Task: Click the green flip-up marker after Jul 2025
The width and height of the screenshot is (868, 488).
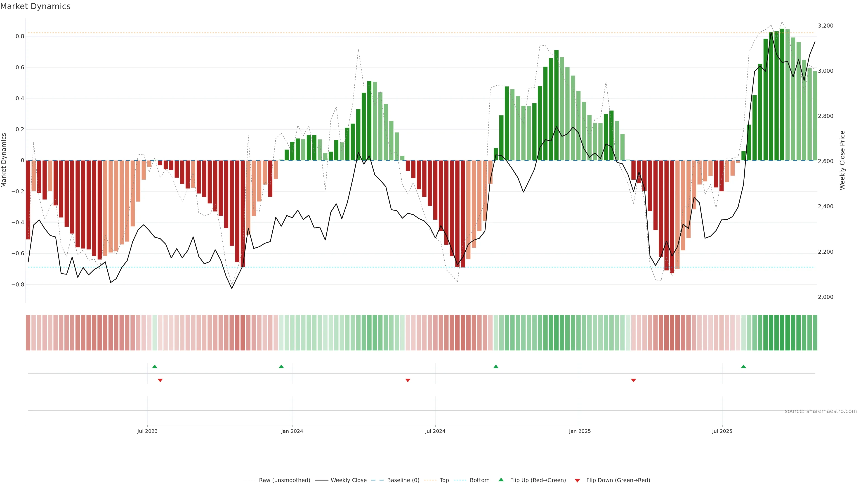Action: (x=743, y=366)
